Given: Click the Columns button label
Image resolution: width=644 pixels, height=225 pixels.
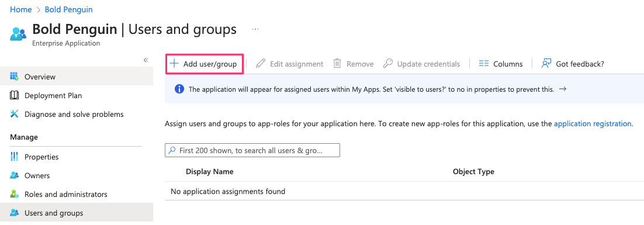Looking at the screenshot, I should coord(508,64).
